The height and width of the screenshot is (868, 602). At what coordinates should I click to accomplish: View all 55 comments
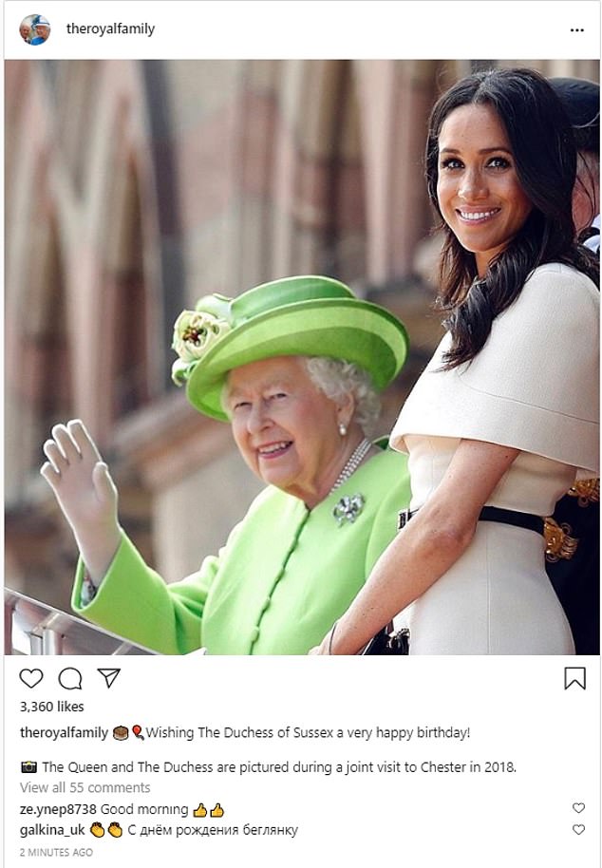pos(85,787)
